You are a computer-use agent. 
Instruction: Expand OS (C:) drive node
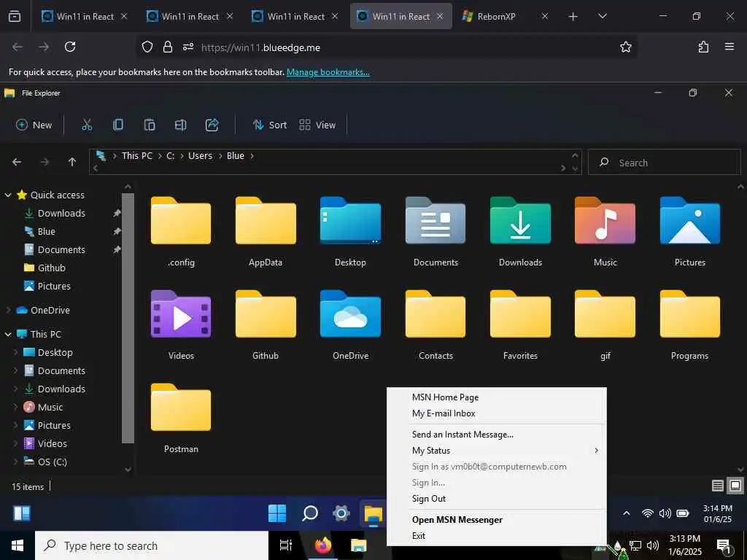pyautogui.click(x=15, y=462)
